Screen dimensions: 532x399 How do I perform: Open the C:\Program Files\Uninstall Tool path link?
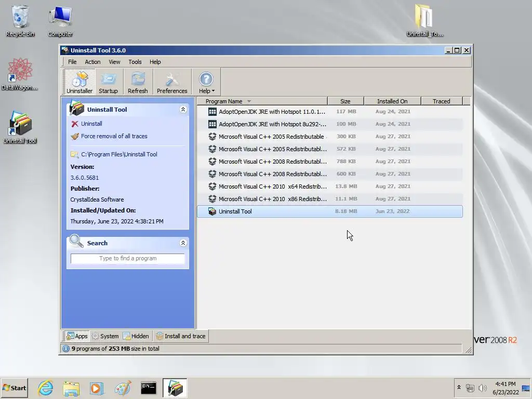point(119,154)
